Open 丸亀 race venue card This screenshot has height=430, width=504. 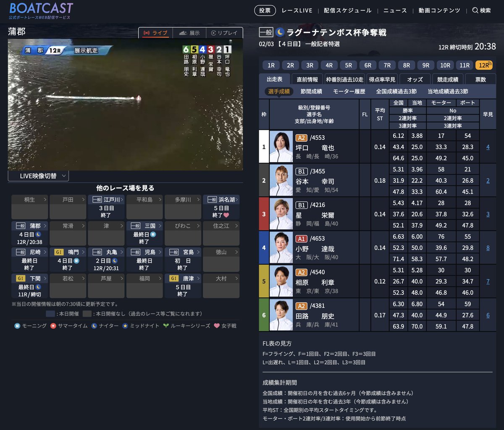click(x=106, y=260)
